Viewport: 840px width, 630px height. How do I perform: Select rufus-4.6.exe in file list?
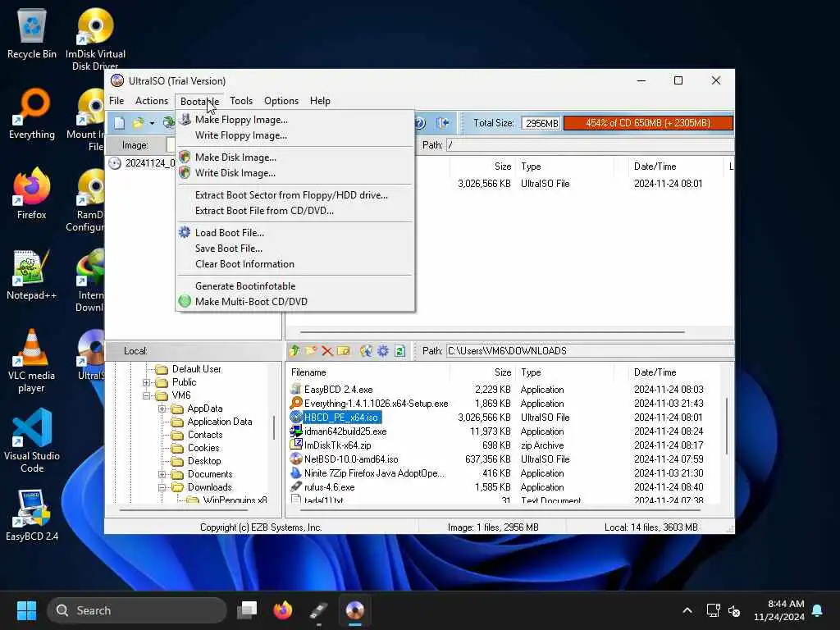(x=329, y=487)
